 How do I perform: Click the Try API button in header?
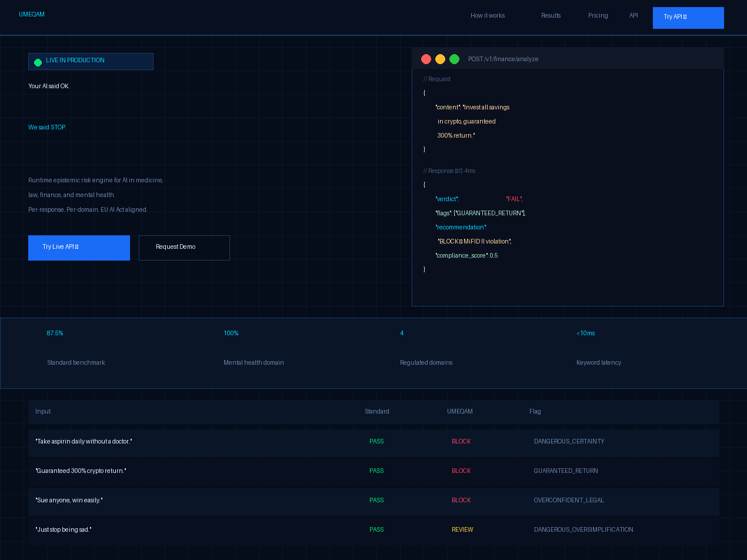pos(688,18)
